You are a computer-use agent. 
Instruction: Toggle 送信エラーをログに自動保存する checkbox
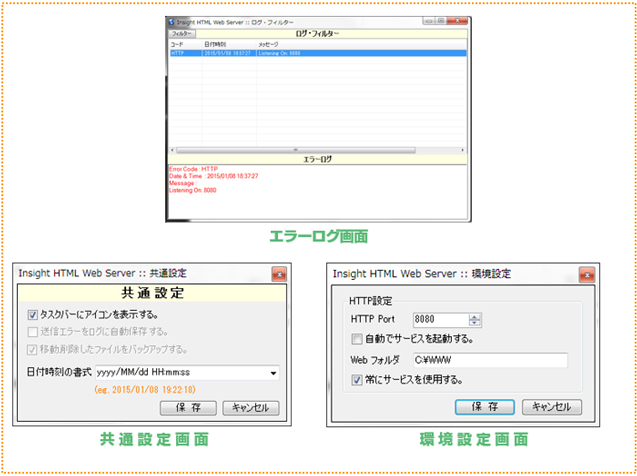pos(33,332)
